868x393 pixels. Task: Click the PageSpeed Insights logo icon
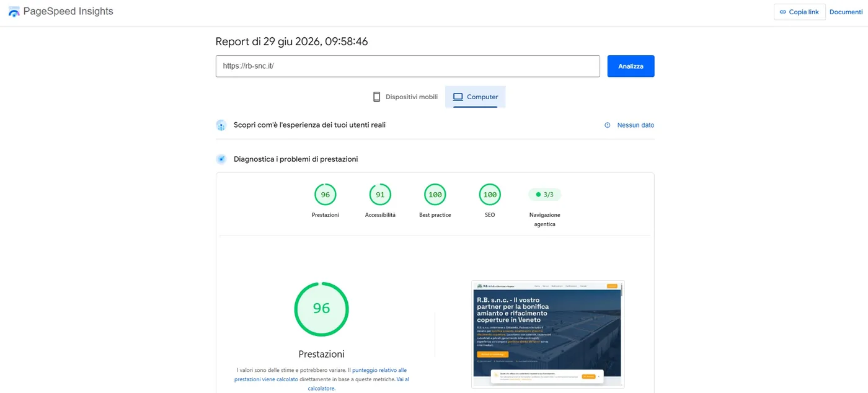(14, 12)
